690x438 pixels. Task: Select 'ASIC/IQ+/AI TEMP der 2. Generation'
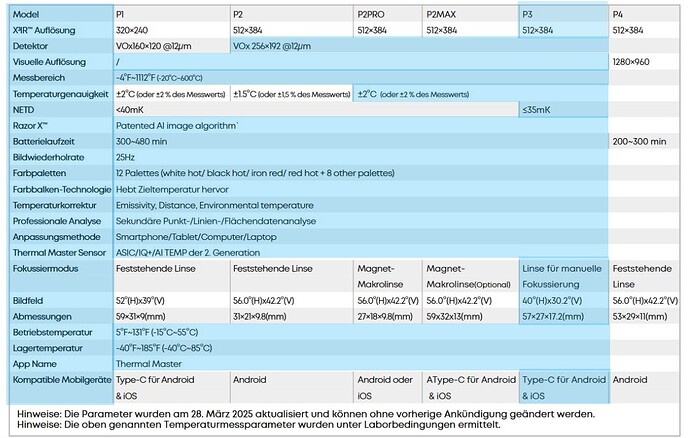pyautogui.click(x=188, y=253)
